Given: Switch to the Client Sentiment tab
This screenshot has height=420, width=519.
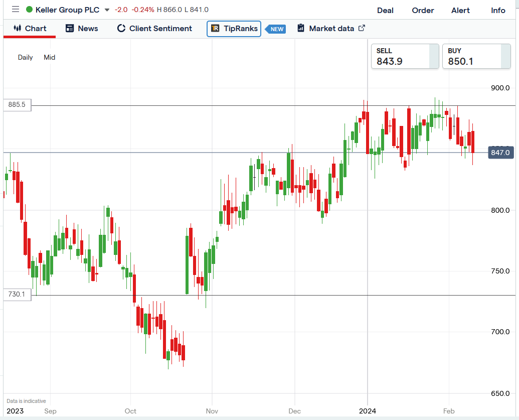Looking at the screenshot, I should [x=154, y=29].
